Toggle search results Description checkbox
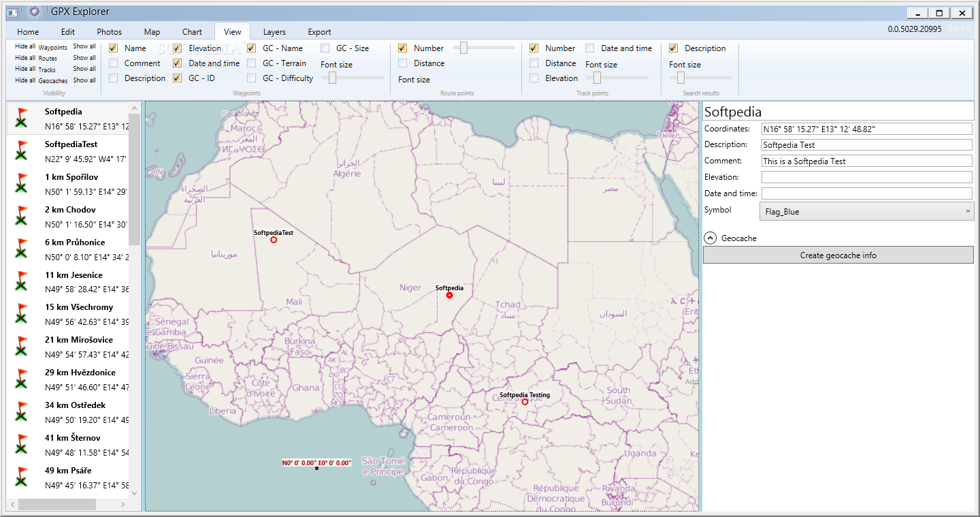Viewport: 980px width, 517px height. [674, 48]
